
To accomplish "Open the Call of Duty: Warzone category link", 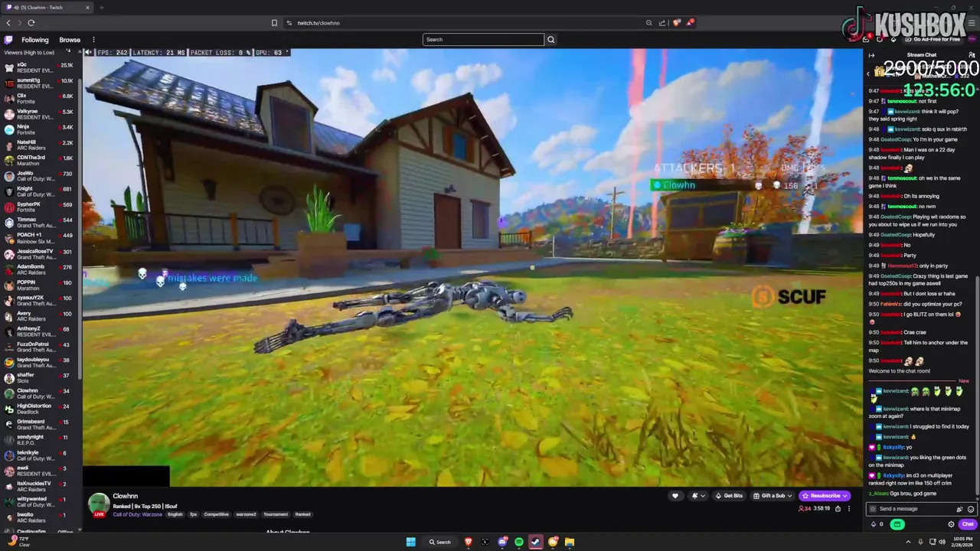I will tap(137, 514).
